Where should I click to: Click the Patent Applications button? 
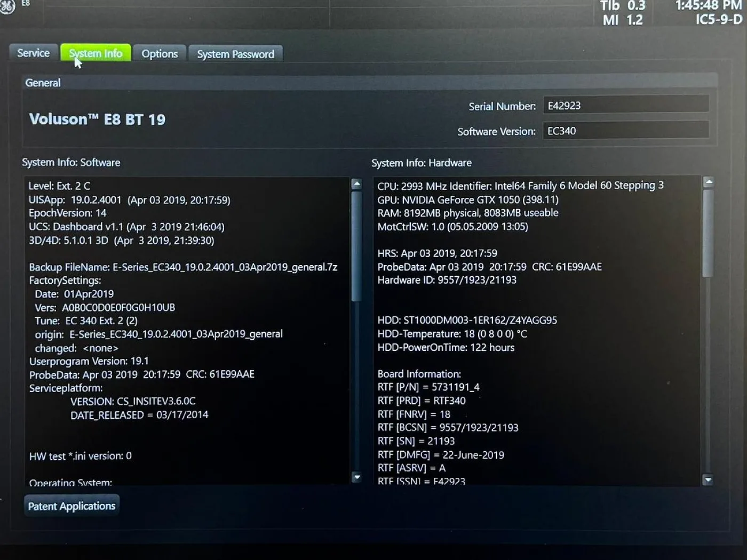tap(71, 506)
